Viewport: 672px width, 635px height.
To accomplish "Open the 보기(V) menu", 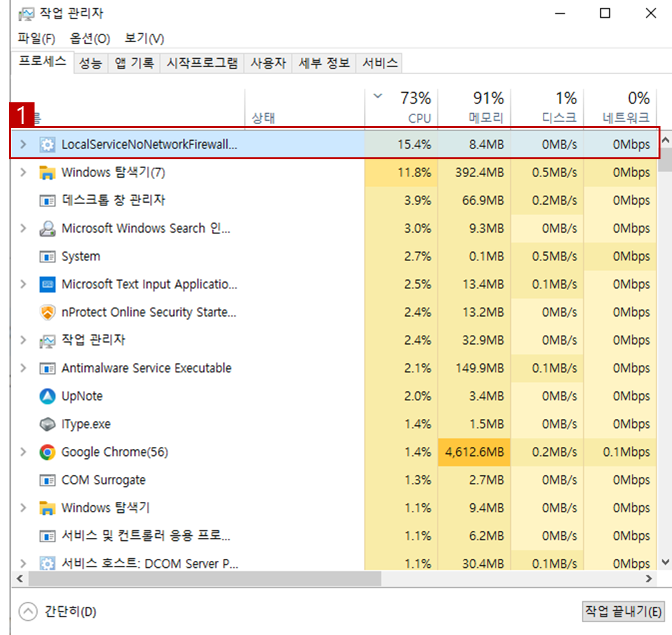I will coord(144,38).
